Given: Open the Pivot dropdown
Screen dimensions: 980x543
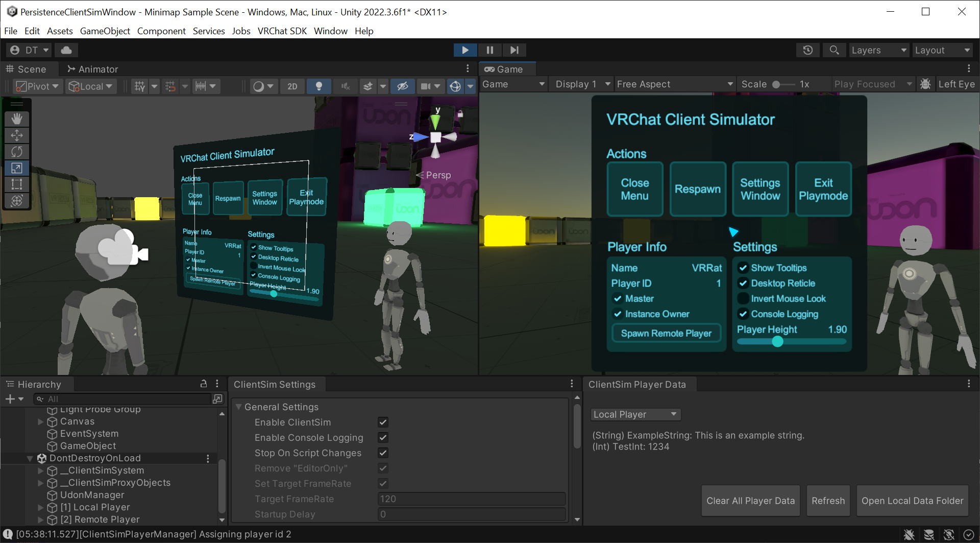Looking at the screenshot, I should pyautogui.click(x=37, y=86).
